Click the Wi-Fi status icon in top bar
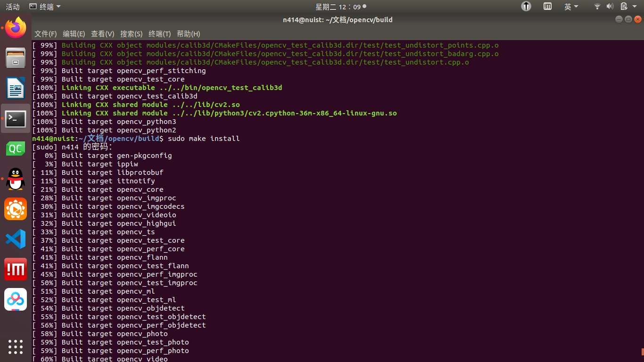 point(597,7)
